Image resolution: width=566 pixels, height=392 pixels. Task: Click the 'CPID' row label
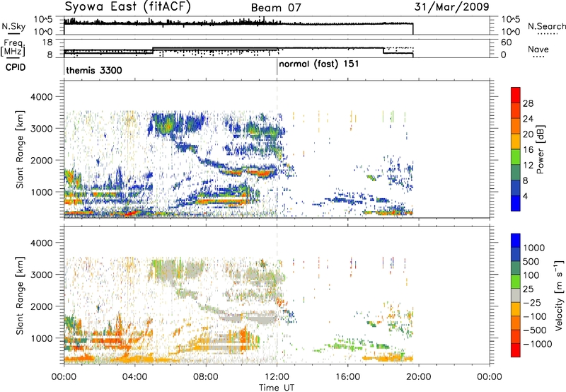(x=15, y=67)
